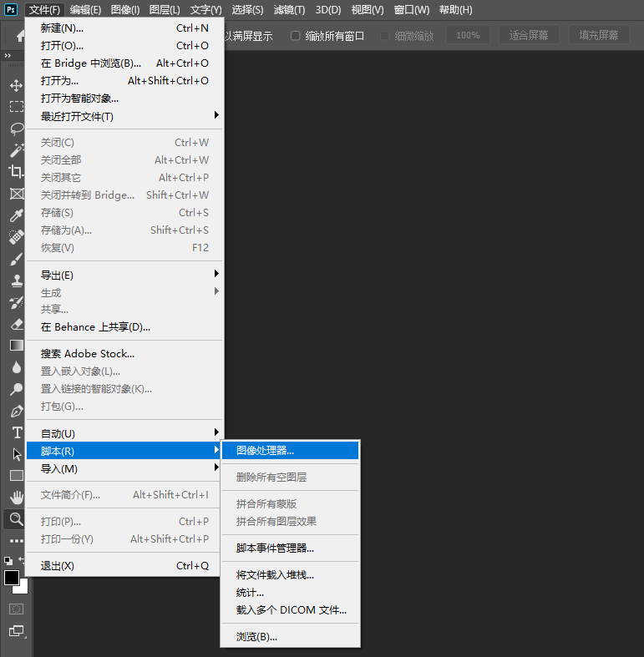The image size is (644, 657).
Task: Choose 打开为智能对象...
Action: [124, 98]
